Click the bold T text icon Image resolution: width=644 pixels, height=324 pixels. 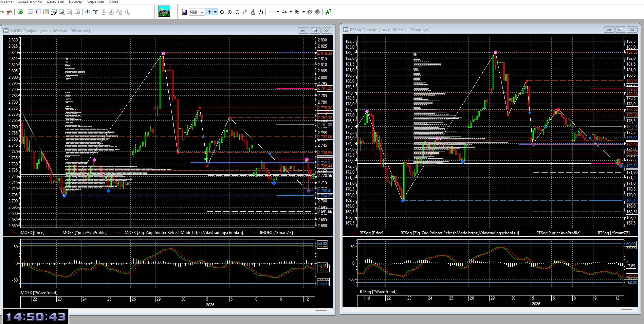pos(96,12)
